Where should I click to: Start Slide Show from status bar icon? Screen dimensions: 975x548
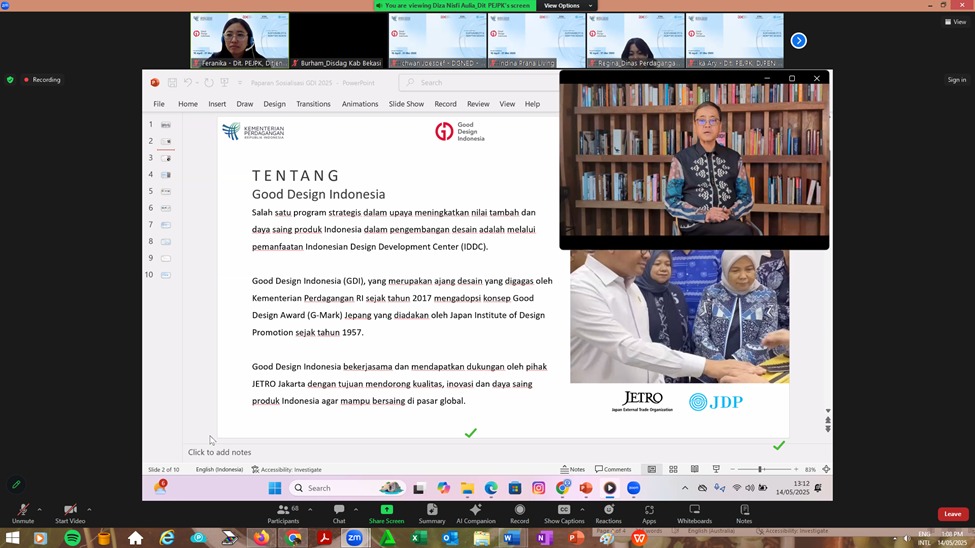716,469
